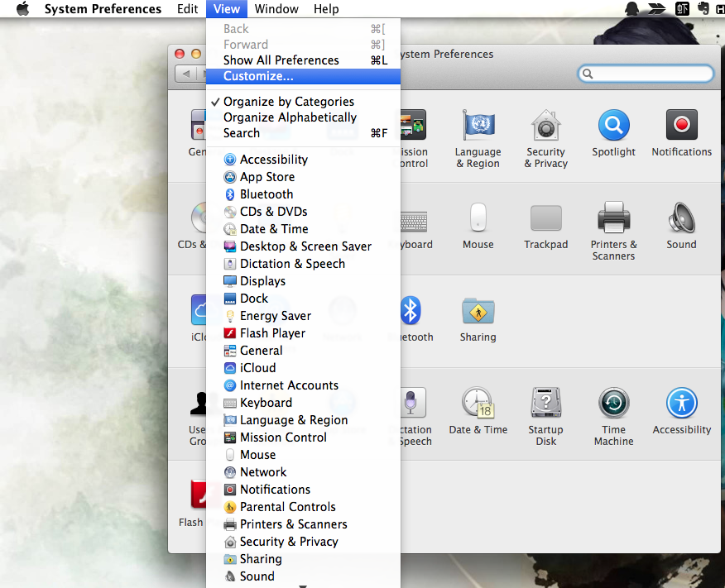Select Sharing in the View menu
This screenshot has height=588, width=725.
(x=303, y=559)
